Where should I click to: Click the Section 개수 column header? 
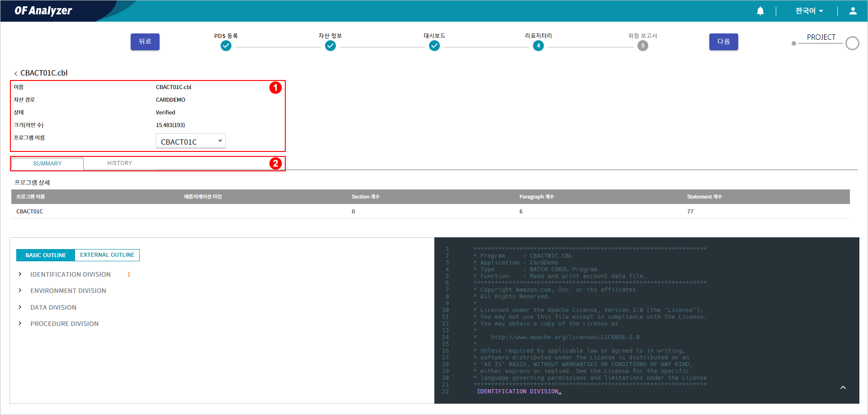coord(366,197)
